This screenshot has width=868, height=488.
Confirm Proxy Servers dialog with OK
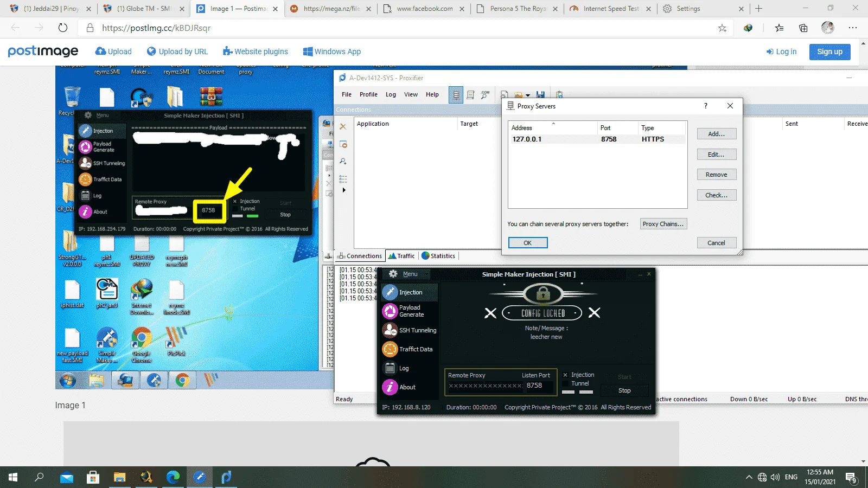[x=527, y=243]
